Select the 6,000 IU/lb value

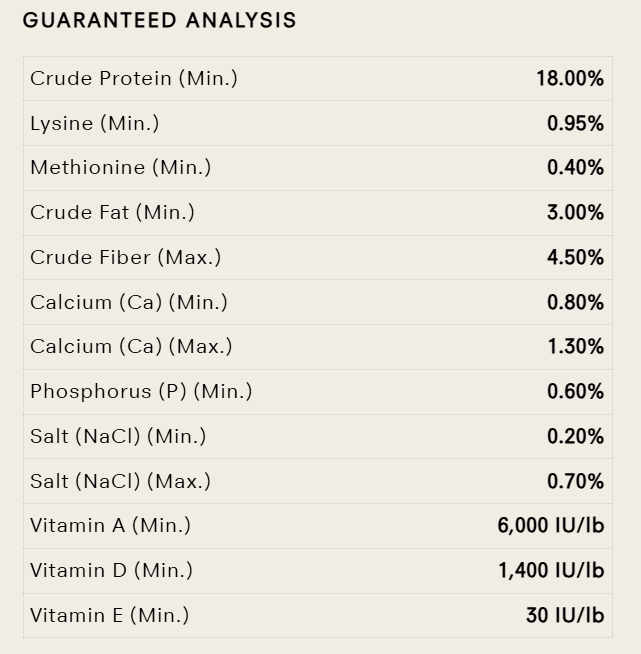coord(551,525)
